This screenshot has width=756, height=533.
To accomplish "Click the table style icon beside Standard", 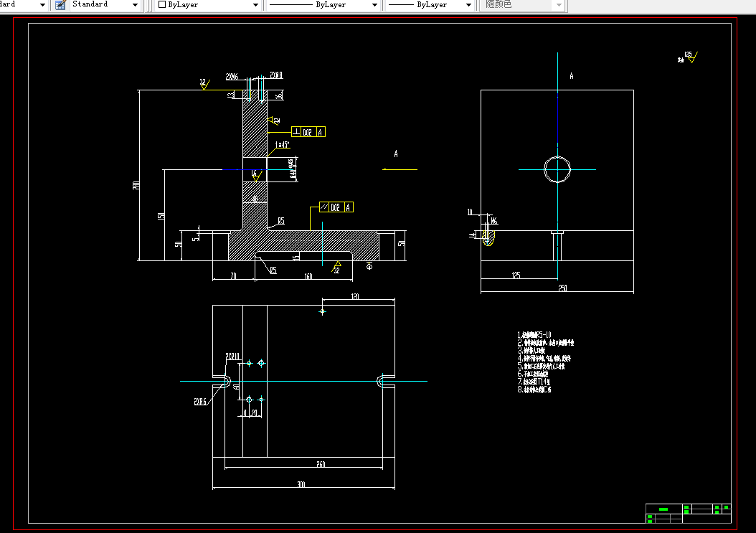I will pos(60,5).
